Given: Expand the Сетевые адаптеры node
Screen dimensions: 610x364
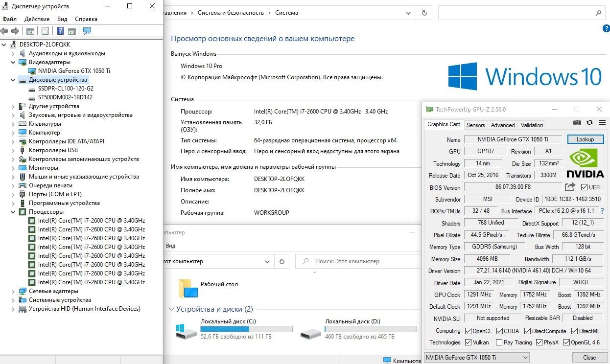Looking at the screenshot, I should (x=13, y=291).
